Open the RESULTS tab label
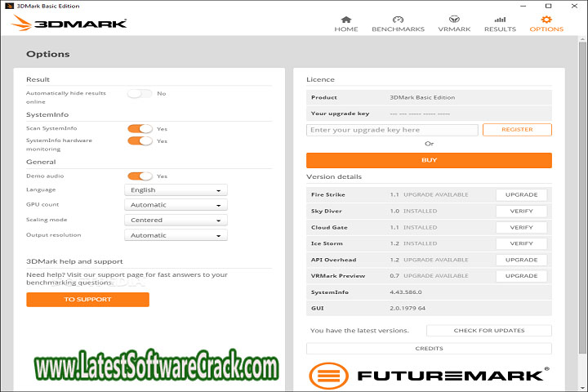This screenshot has height=392, width=588. [500, 29]
